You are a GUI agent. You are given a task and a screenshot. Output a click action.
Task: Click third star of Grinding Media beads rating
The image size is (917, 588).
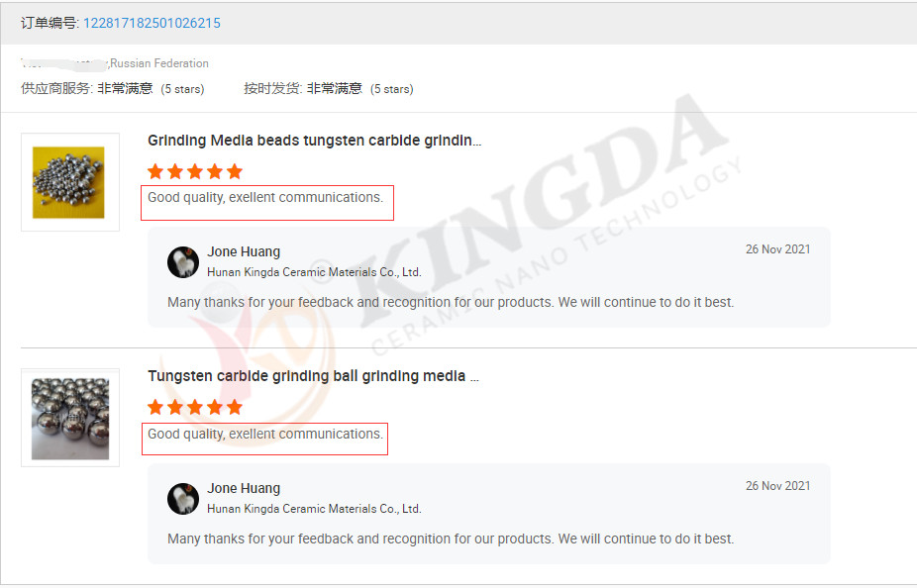[195, 171]
